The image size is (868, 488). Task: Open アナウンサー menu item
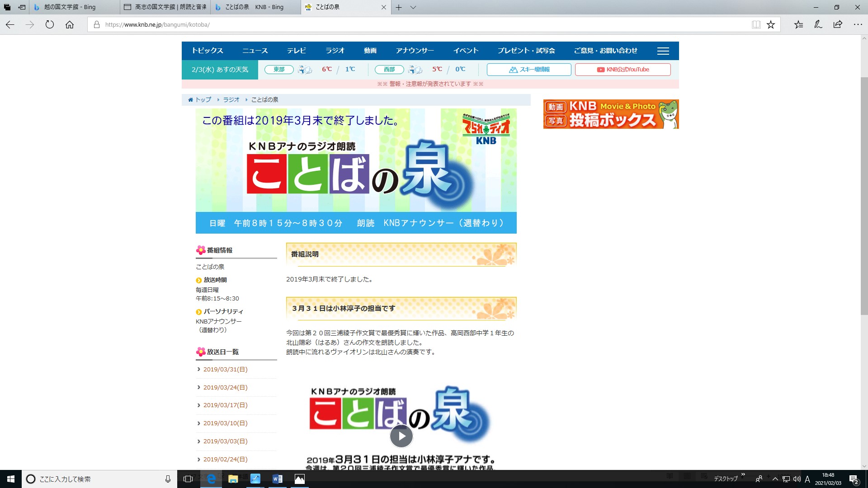tap(415, 51)
